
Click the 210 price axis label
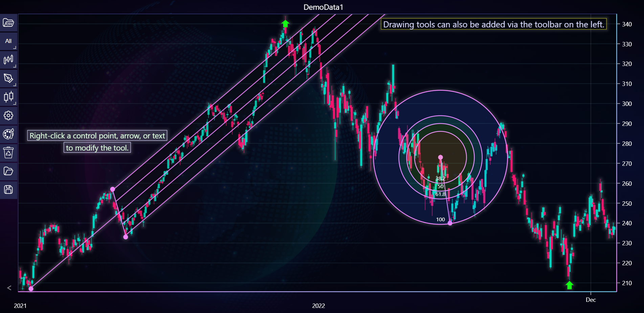627,283
